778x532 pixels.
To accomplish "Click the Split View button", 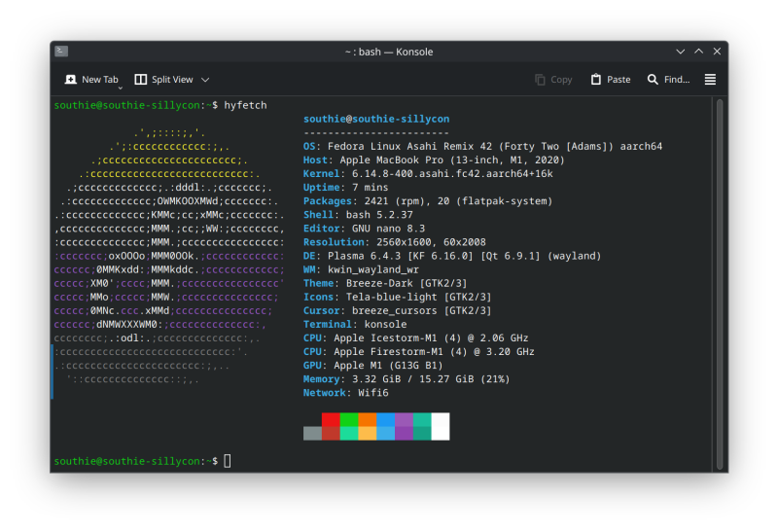I will [164, 80].
